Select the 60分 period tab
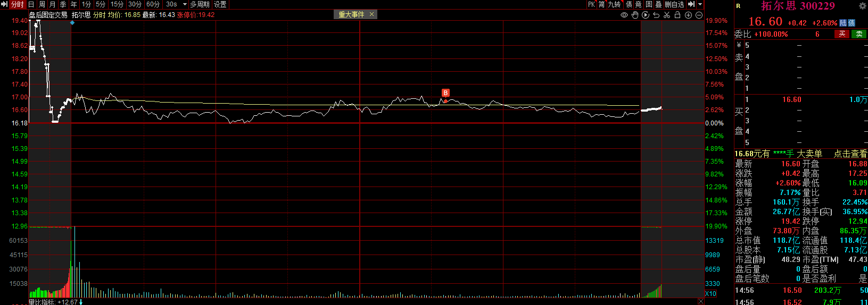 pyautogui.click(x=153, y=4)
